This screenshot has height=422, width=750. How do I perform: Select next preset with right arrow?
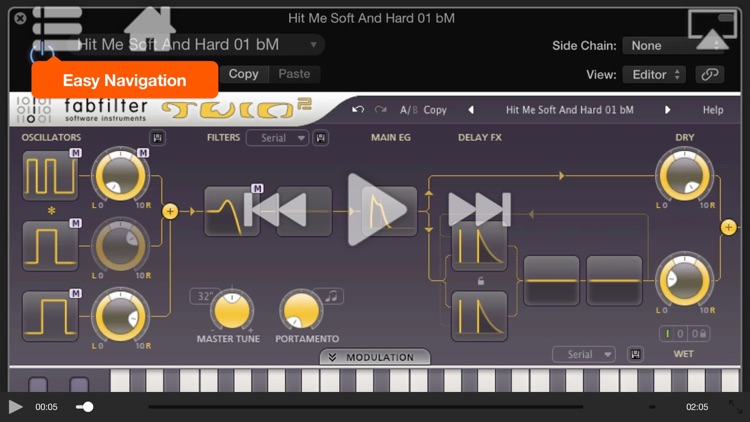[667, 110]
